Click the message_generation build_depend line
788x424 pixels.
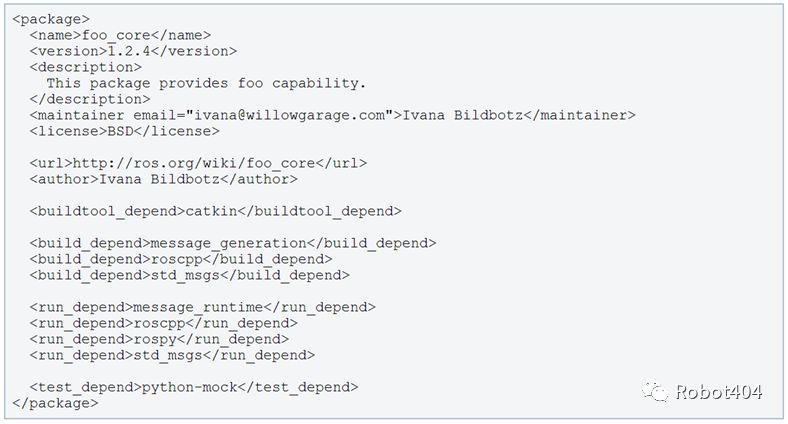click(233, 243)
